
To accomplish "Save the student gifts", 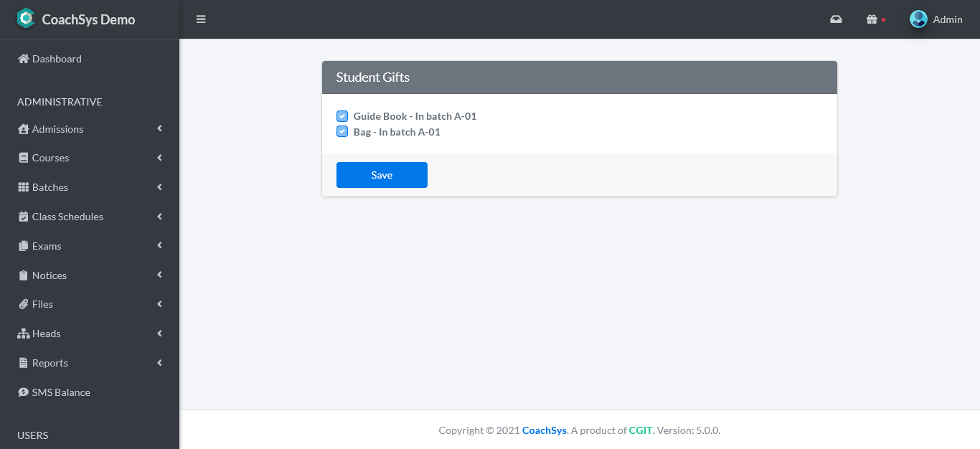I will (x=382, y=175).
